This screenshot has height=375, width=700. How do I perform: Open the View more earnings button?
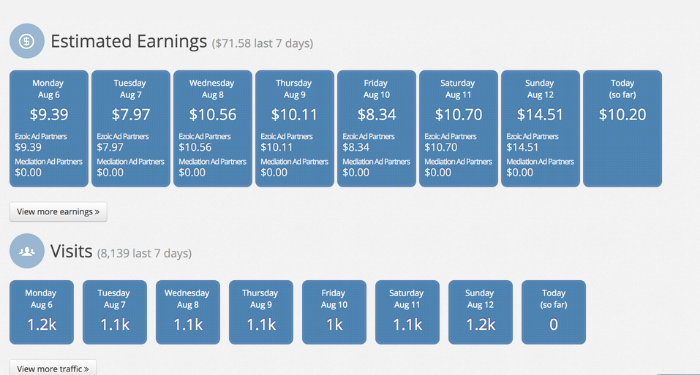58,212
